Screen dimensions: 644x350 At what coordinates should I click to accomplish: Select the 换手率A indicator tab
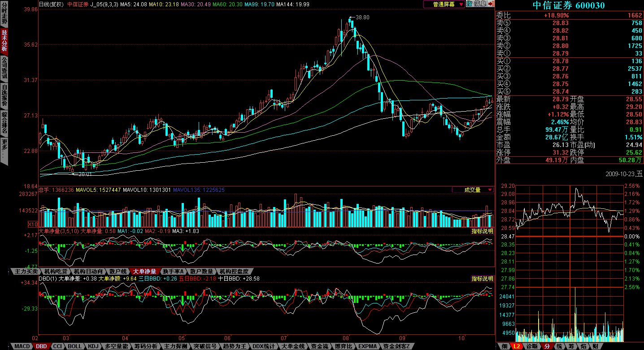click(174, 272)
